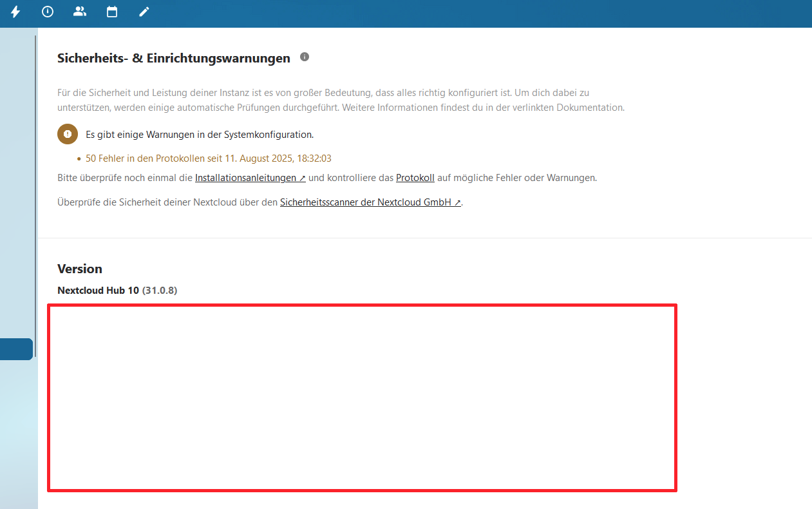Open the Calendar icon in top bar
Image resolution: width=812 pixels, height=509 pixels.
tap(112, 12)
